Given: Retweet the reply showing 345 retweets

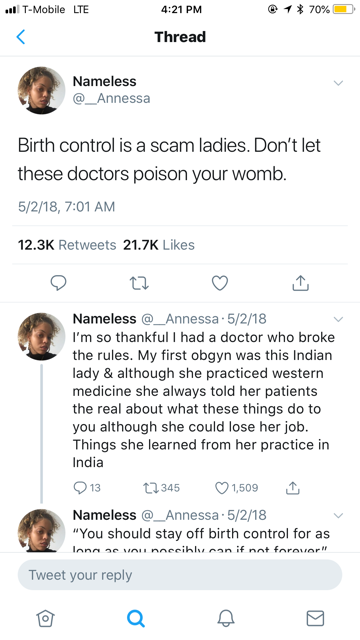Looking at the screenshot, I should pos(161,488).
